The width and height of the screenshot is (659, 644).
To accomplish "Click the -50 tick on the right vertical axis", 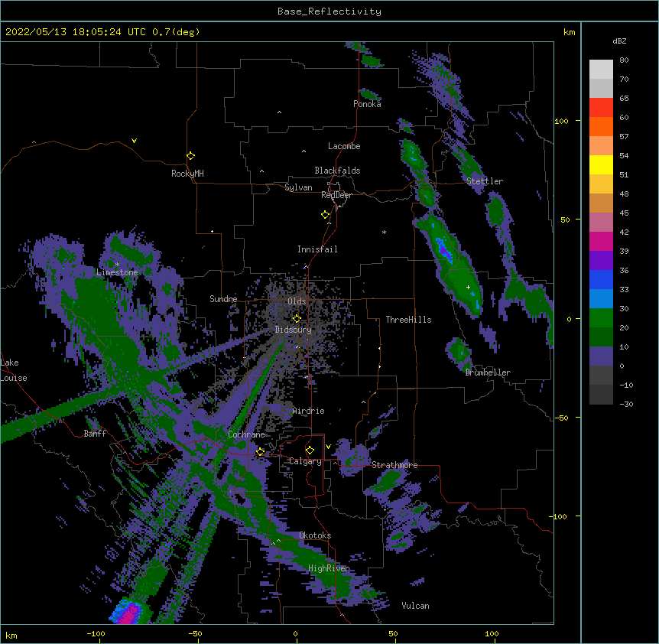I will click(x=561, y=418).
